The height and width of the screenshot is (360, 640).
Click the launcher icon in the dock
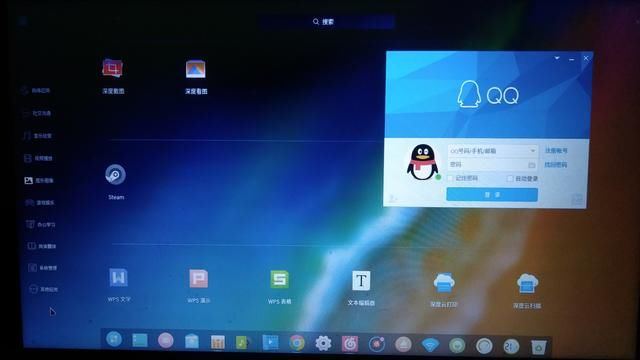114,339
